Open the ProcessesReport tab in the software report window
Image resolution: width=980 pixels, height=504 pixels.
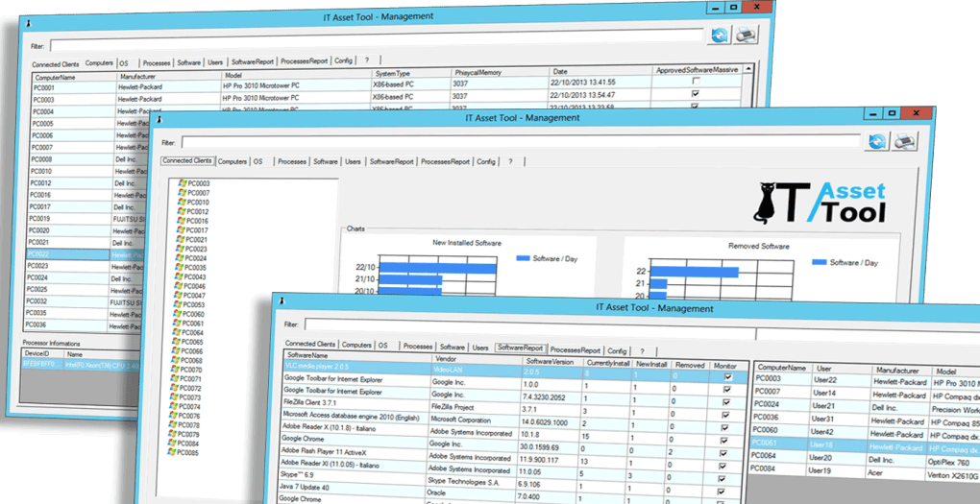[576, 351]
